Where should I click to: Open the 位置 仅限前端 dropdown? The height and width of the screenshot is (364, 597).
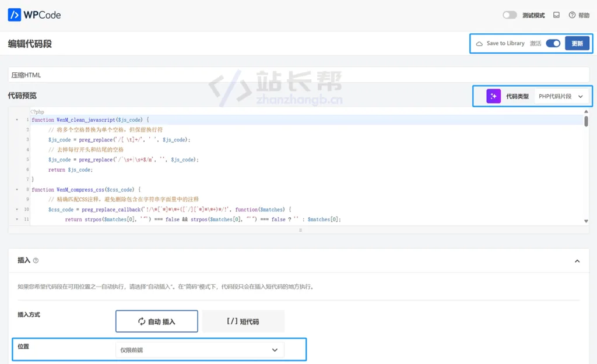coord(199,350)
